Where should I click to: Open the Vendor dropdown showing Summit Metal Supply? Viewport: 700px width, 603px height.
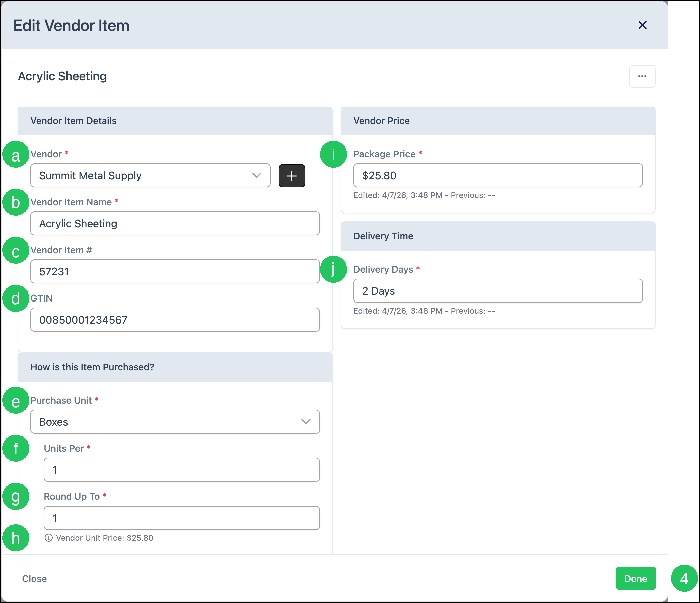click(150, 175)
